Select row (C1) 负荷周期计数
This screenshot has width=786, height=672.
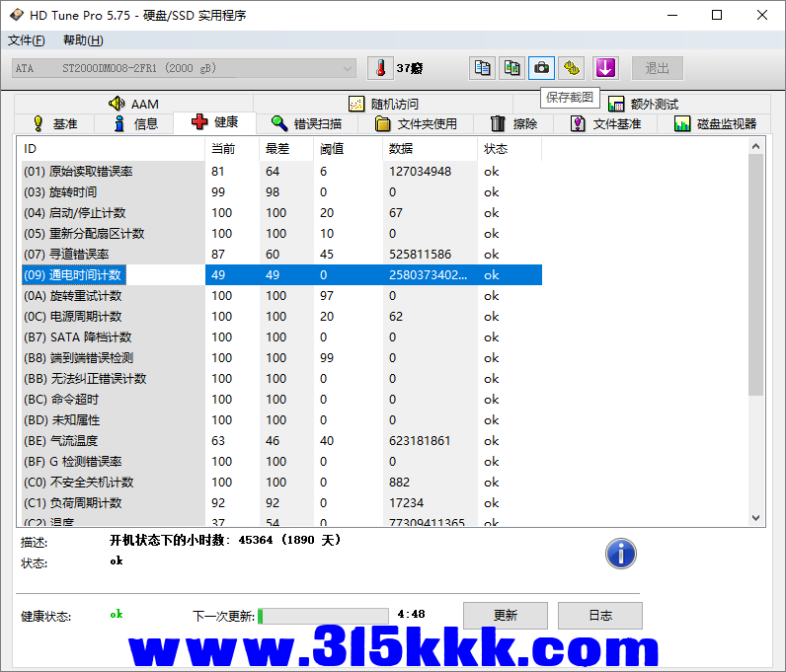pos(281,502)
